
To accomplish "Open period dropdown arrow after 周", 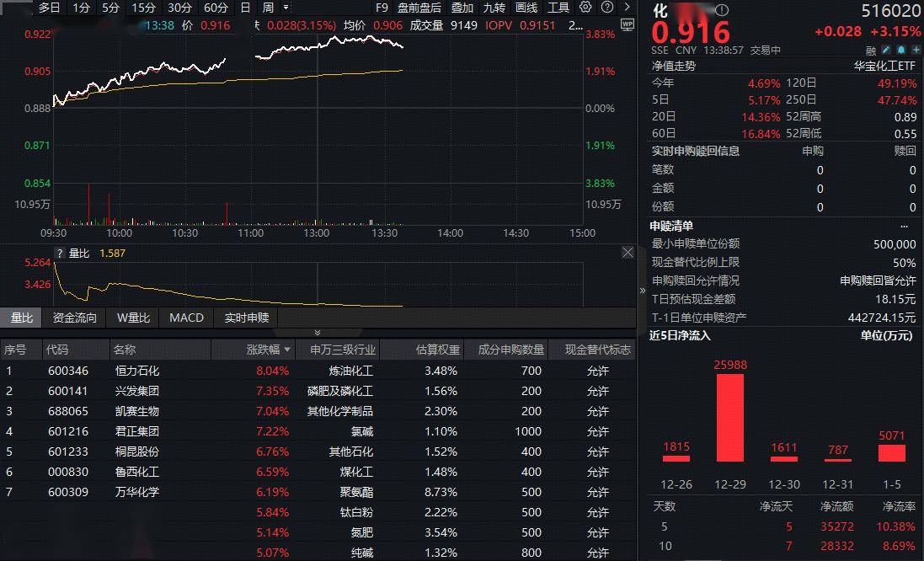I will (x=286, y=8).
